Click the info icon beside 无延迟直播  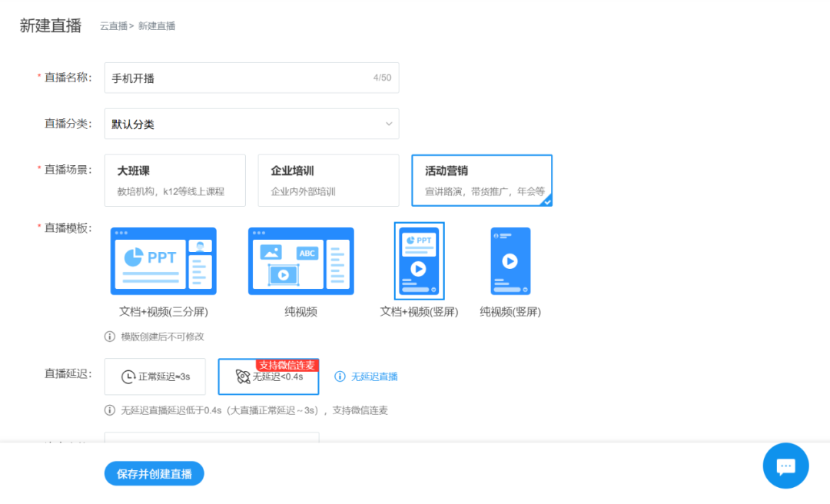340,376
